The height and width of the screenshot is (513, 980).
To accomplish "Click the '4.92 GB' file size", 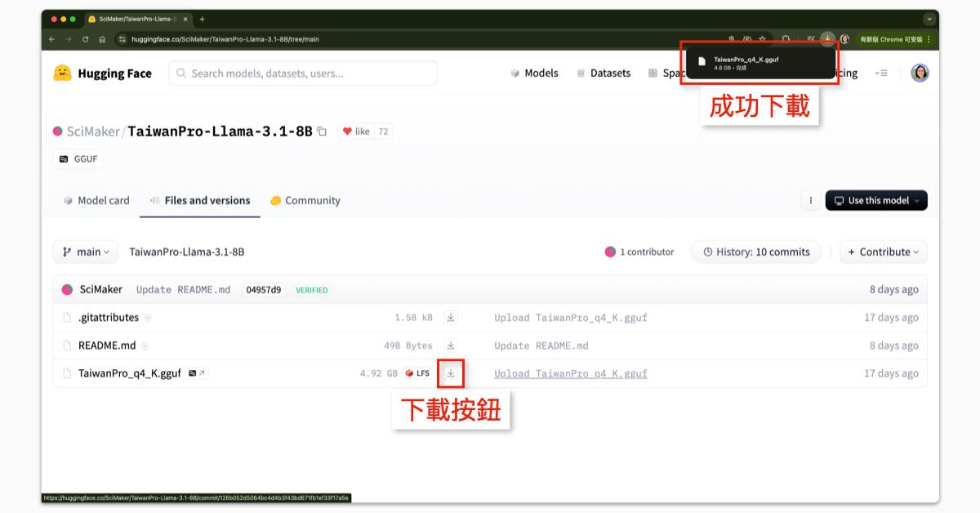I will coord(379,373).
